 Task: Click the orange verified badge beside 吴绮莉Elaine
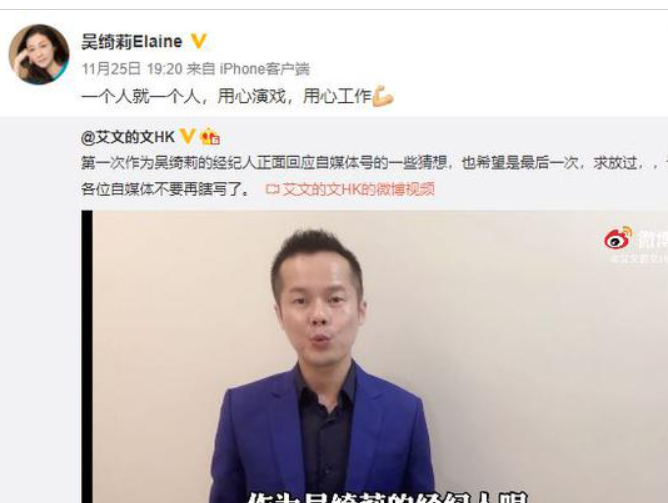(x=199, y=41)
